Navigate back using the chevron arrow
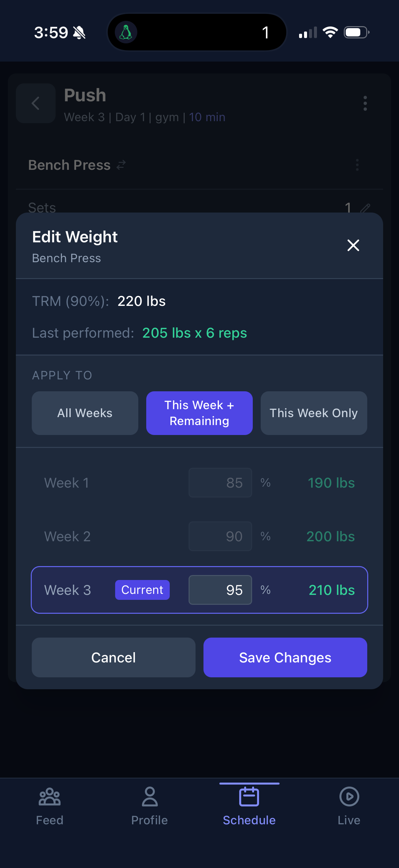399x868 pixels. coord(35,103)
